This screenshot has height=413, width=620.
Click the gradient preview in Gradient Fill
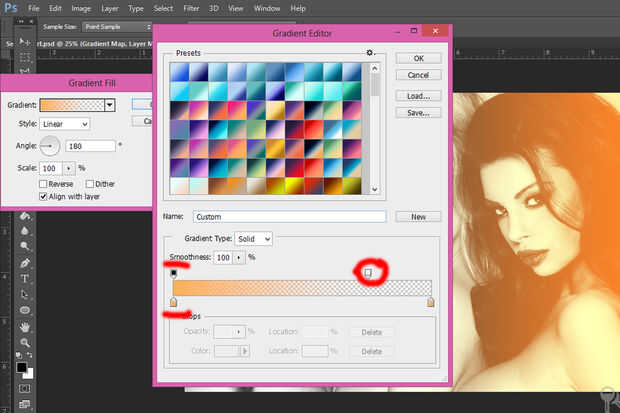(x=72, y=105)
